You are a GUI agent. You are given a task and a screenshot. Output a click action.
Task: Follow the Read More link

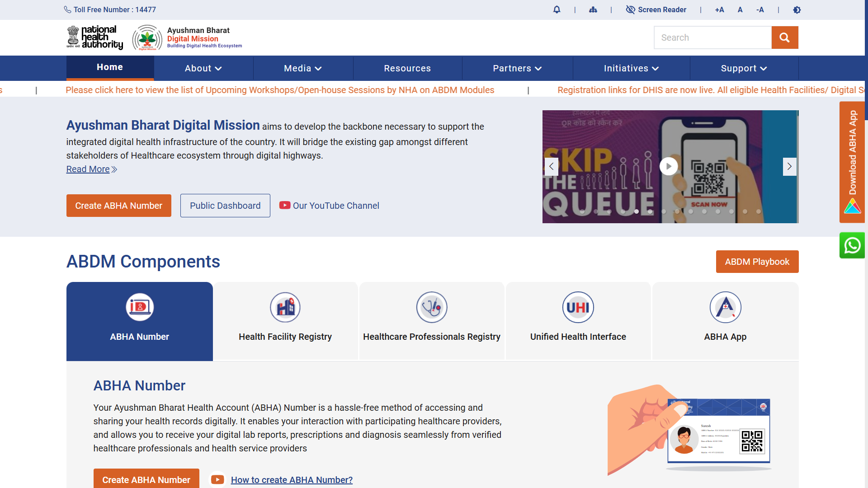[x=92, y=169]
